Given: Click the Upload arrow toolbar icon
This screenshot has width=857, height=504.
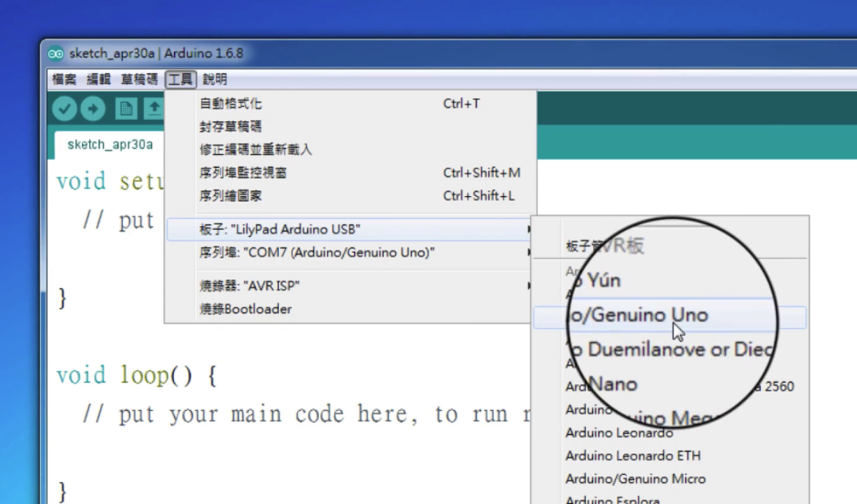Looking at the screenshot, I should [x=93, y=109].
